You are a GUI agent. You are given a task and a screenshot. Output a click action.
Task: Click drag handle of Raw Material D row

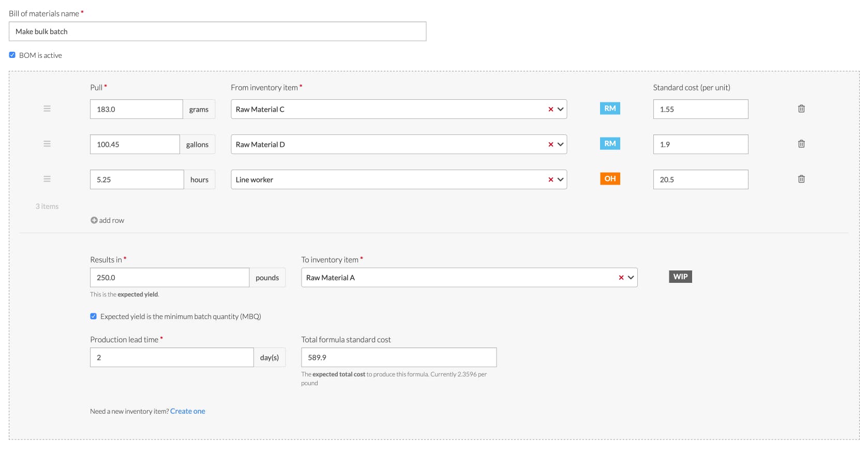(47, 144)
